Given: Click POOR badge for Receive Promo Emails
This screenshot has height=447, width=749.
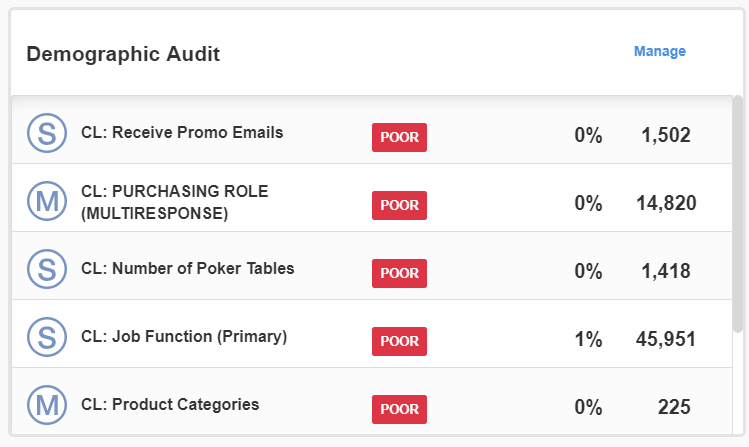Looking at the screenshot, I should (399, 137).
